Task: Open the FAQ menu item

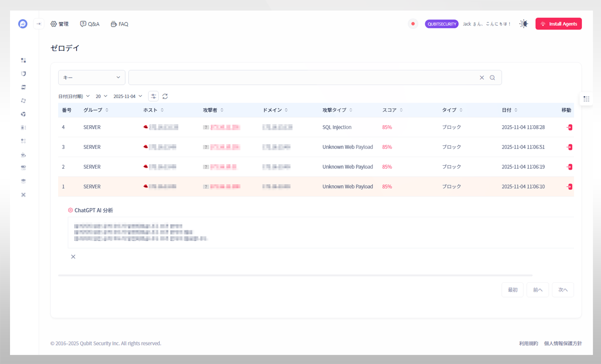Action: pos(119,24)
